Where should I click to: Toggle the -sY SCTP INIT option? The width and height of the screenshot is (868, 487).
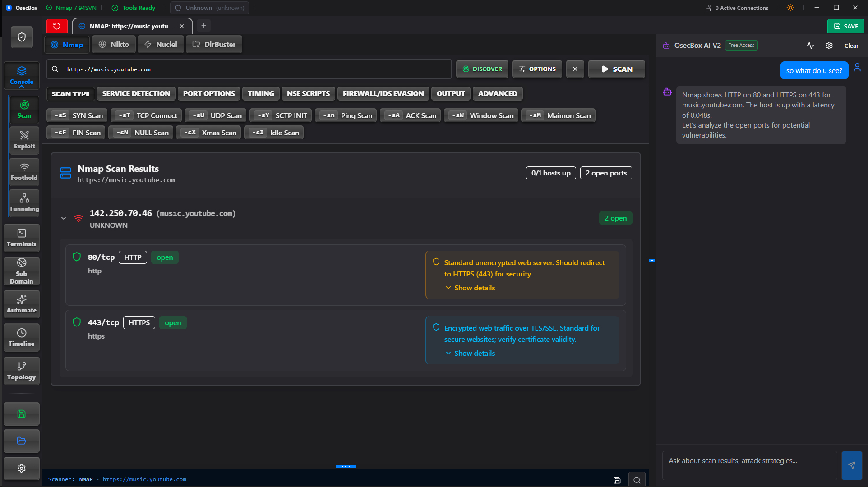(281, 115)
